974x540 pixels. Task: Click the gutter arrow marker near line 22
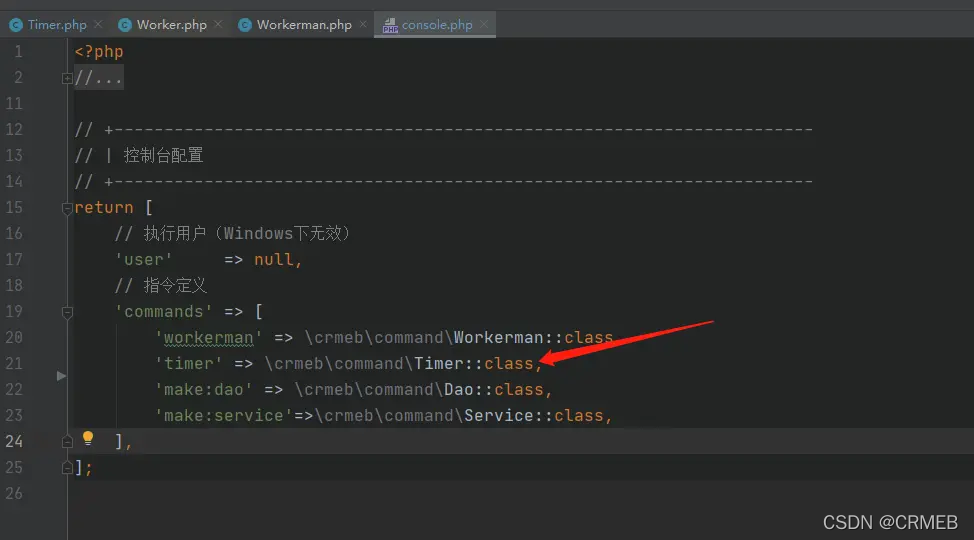61,376
